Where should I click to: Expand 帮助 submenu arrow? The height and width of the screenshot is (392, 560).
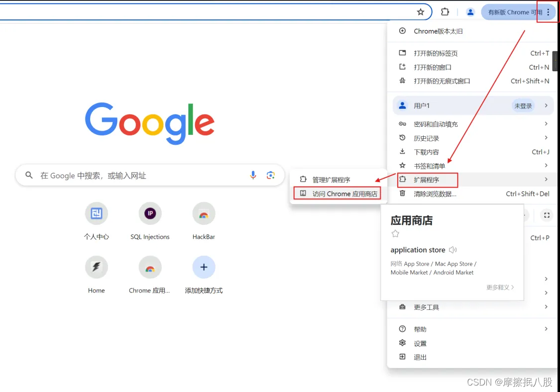coord(546,329)
